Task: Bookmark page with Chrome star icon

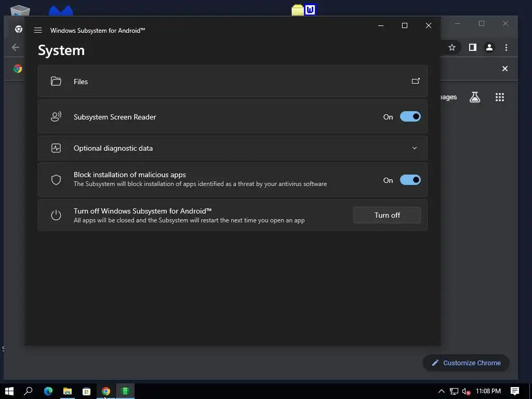Action: pos(451,47)
